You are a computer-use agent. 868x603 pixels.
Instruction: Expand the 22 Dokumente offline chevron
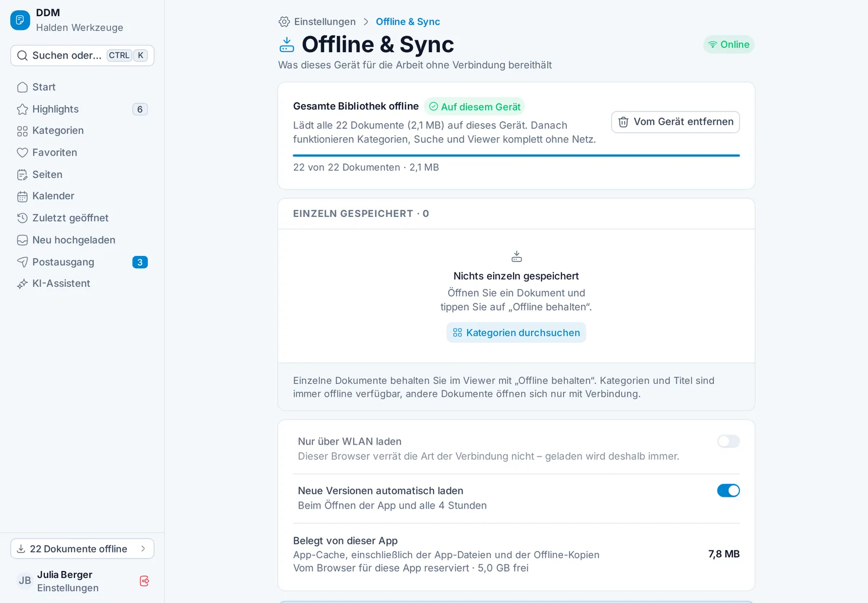pos(143,549)
